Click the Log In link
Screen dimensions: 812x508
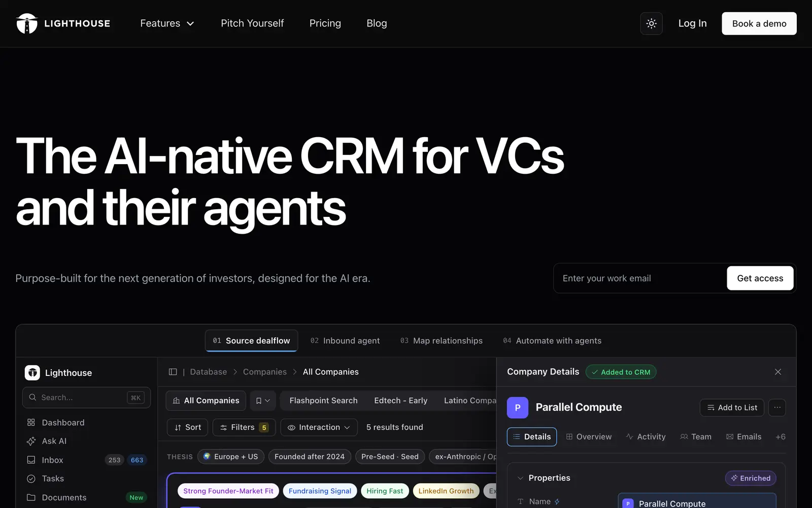692,23
